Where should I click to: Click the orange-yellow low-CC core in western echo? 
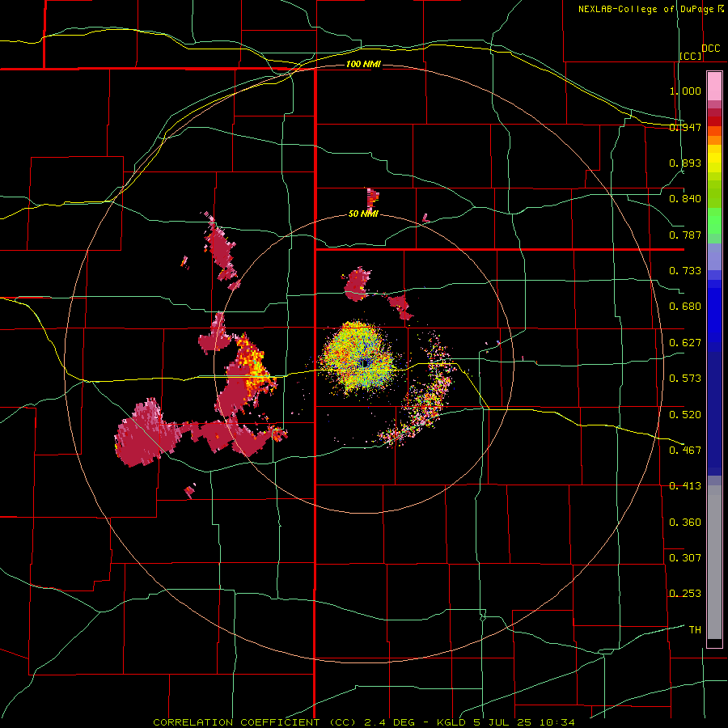[x=252, y=366]
